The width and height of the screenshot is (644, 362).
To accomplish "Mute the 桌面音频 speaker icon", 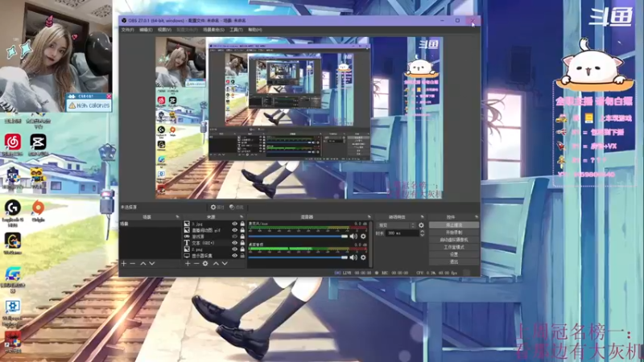I will (x=353, y=257).
